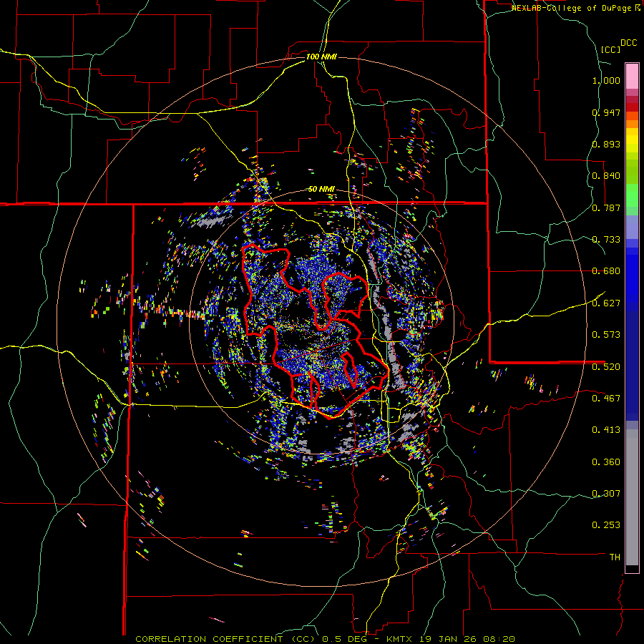Pick the bright green color bar segment
Viewport: 644px width, 644px height.
(x=632, y=195)
